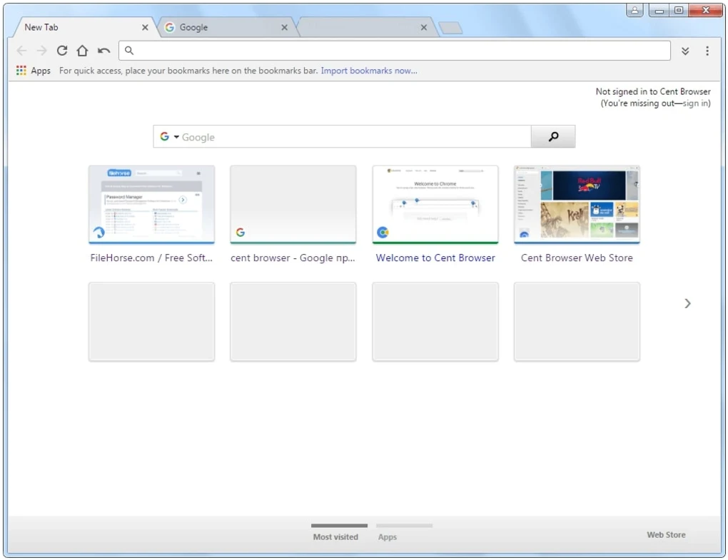Viewport: 728px width, 560px height.
Task: Click the sign in link
Action: [x=695, y=103]
